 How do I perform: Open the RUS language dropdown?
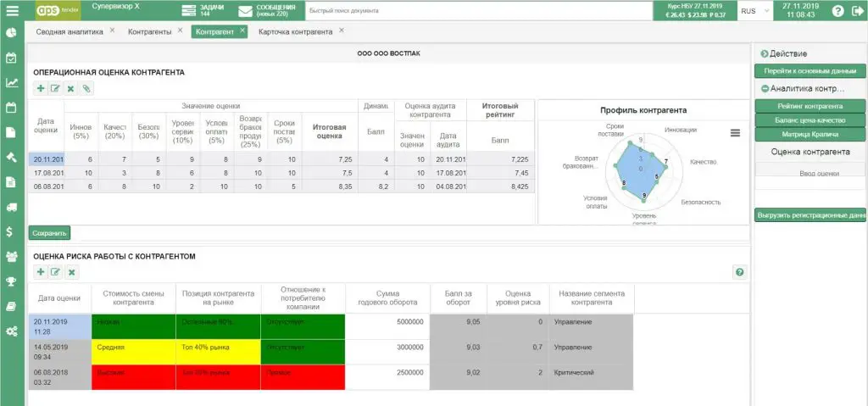[x=755, y=10]
